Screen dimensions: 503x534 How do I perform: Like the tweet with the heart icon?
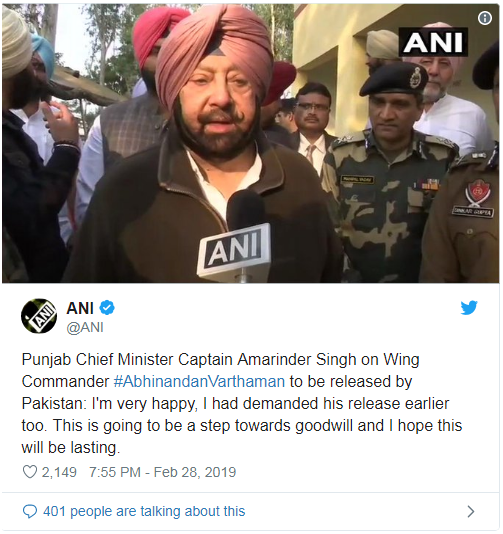tap(30, 472)
